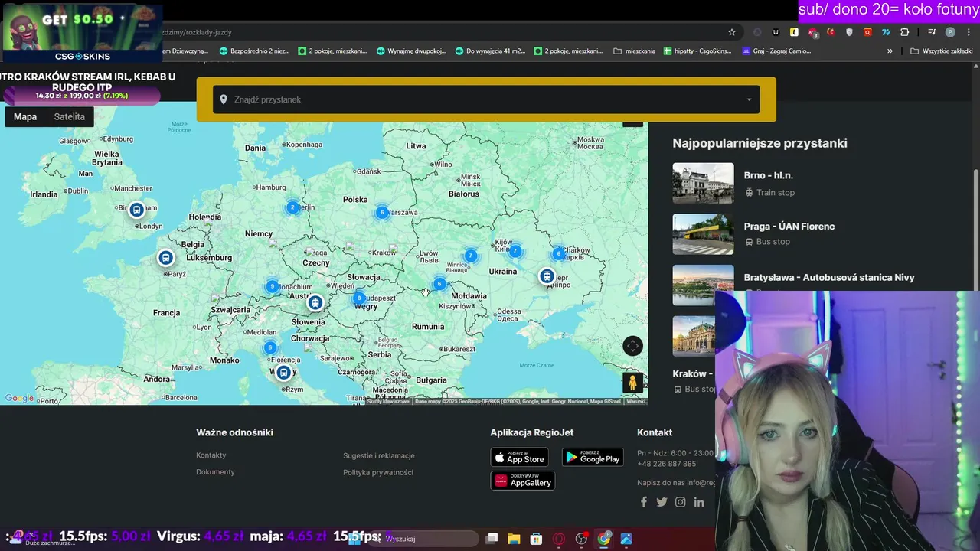Image resolution: width=980 pixels, height=551 pixels.
Task: Select the Paris bus stop marker
Action: 165,258
